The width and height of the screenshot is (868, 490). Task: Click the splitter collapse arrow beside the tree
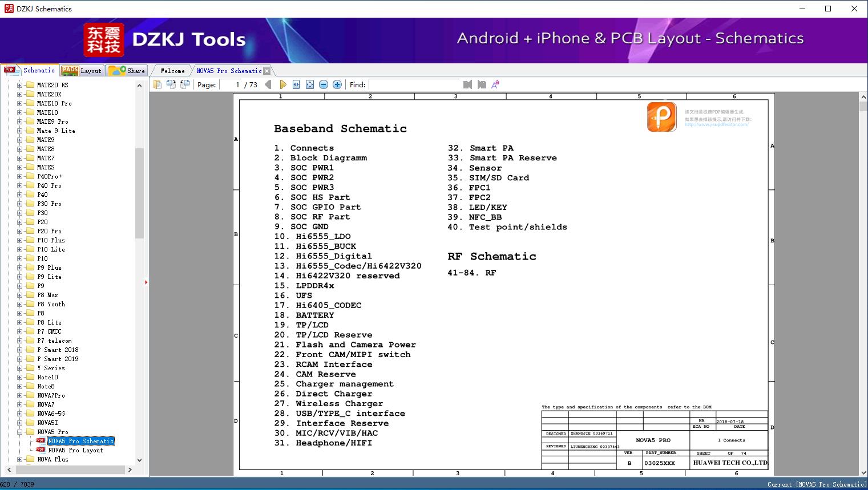(x=146, y=282)
